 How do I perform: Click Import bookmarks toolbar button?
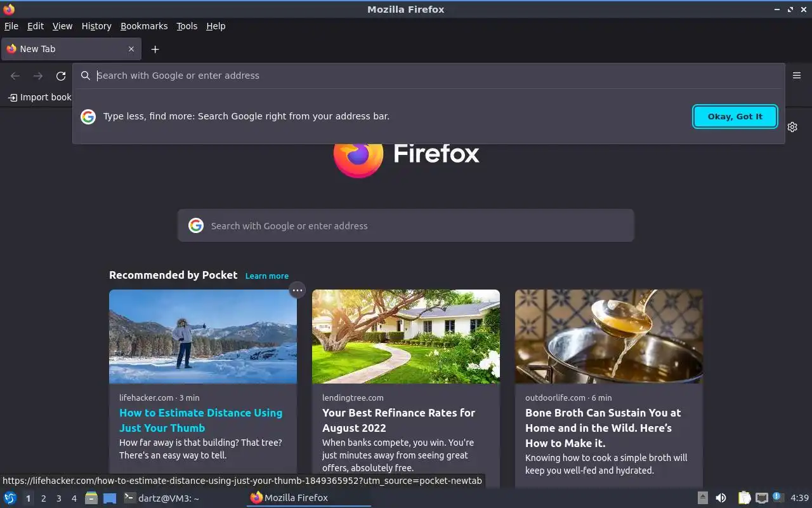39,97
